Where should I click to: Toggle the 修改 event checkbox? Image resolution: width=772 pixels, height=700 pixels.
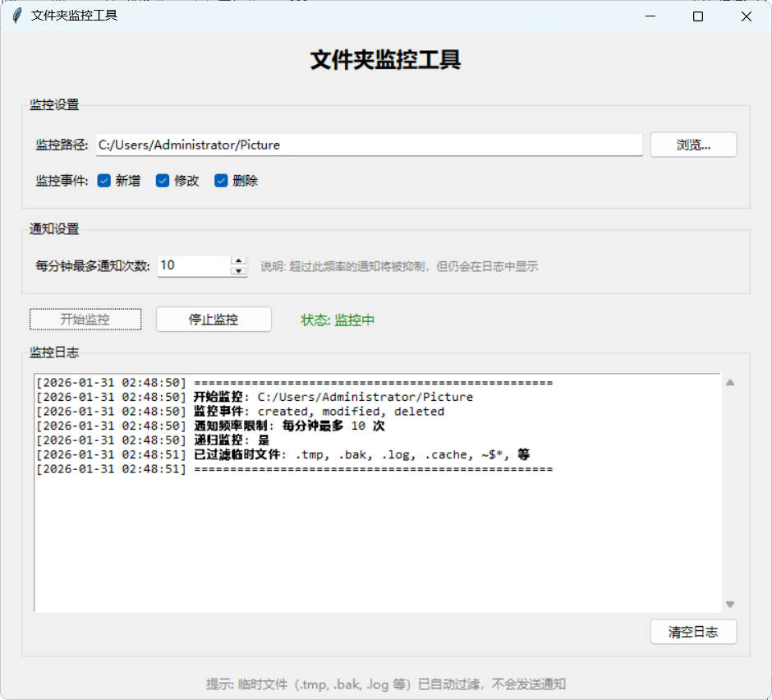[x=163, y=181]
